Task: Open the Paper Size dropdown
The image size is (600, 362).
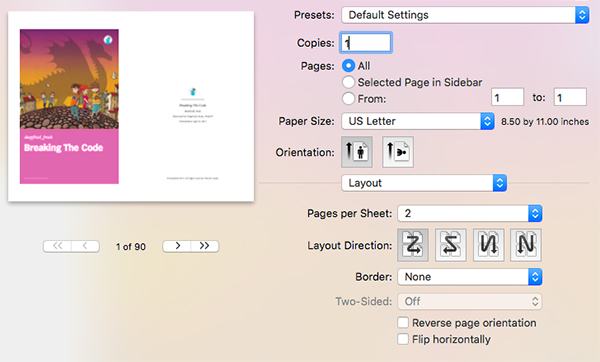Action: 418,121
